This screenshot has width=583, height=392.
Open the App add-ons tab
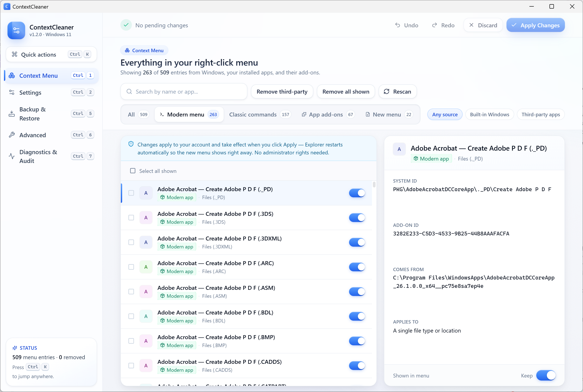328,115
